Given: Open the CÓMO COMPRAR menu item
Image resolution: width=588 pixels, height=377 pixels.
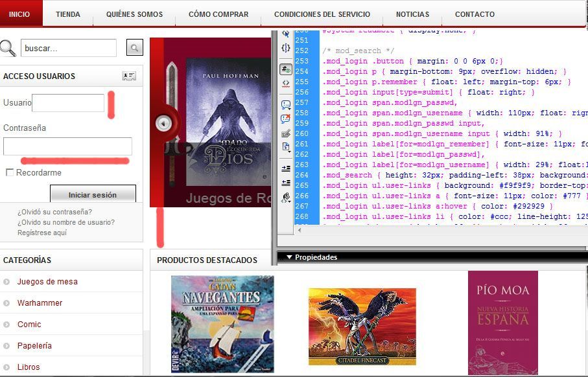Looking at the screenshot, I should tap(218, 14).
